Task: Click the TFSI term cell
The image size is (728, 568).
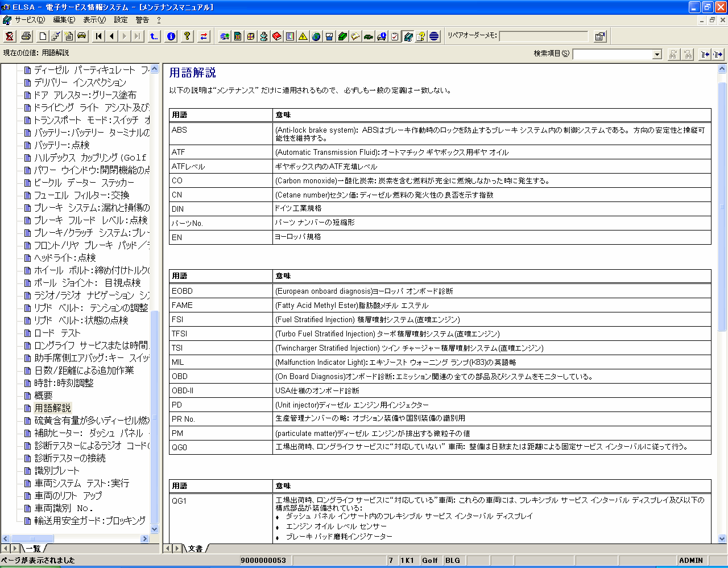Action: pyautogui.click(x=221, y=334)
